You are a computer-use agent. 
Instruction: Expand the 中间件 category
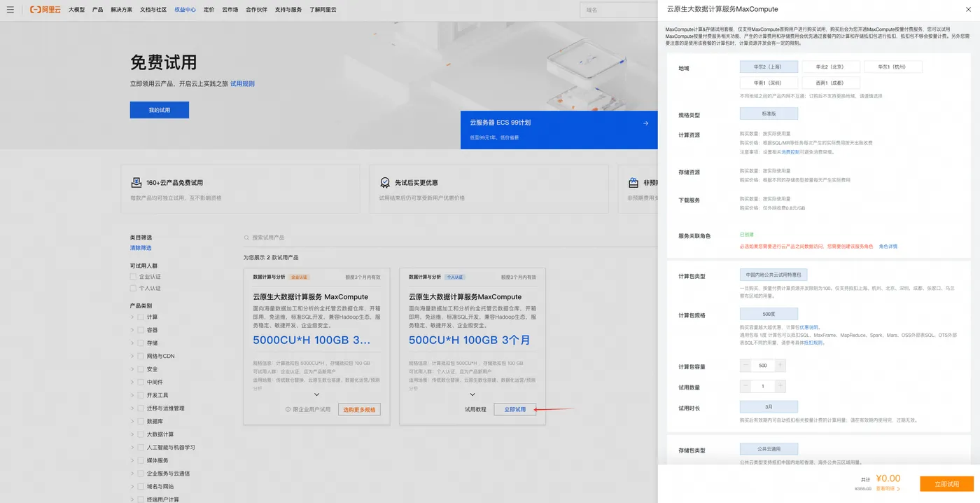[x=132, y=383]
